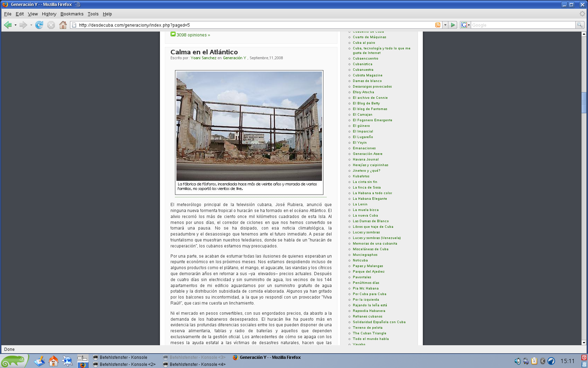The image size is (588, 368).
Task: Open the "3098 opiniones" comments link
Action: pyautogui.click(x=193, y=35)
